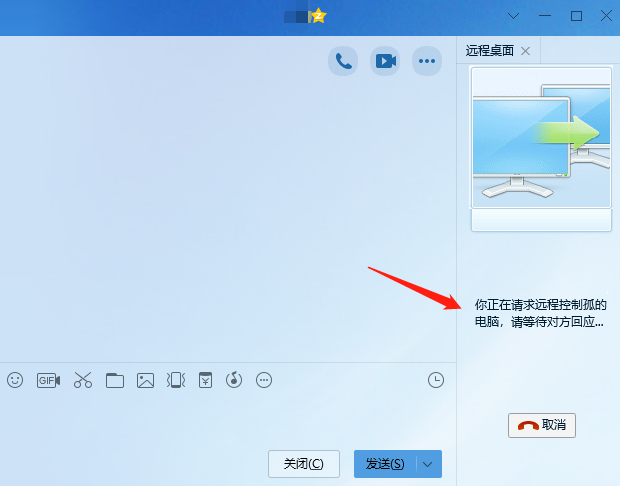Select the scissors screenshot tool
The width and height of the screenshot is (620, 486).
(83, 380)
